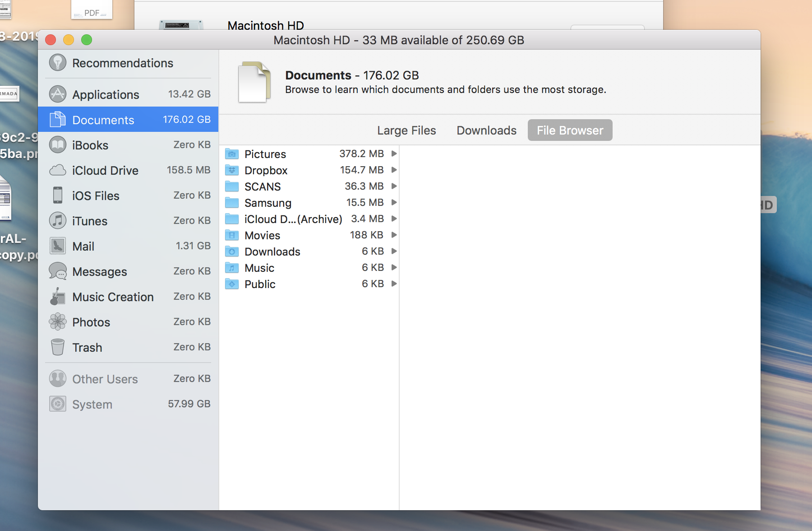This screenshot has width=812, height=531.
Task: Select the Pictures folder name
Action: pyautogui.click(x=265, y=154)
